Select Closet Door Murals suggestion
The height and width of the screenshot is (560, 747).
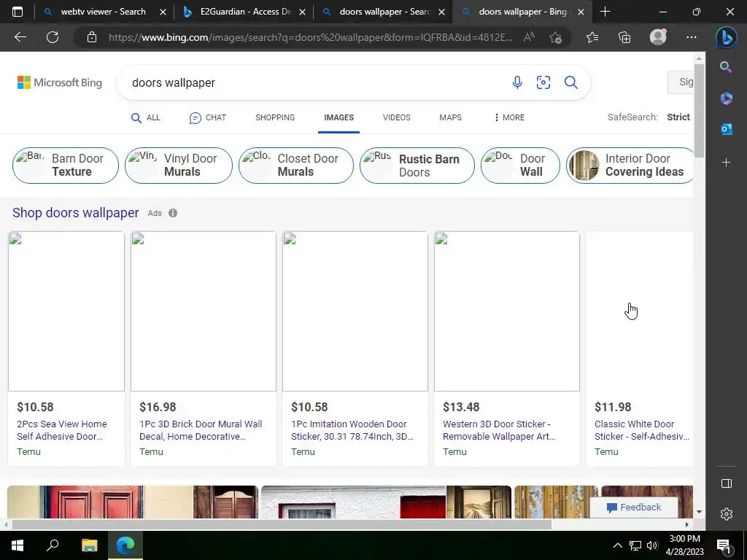[x=296, y=166]
